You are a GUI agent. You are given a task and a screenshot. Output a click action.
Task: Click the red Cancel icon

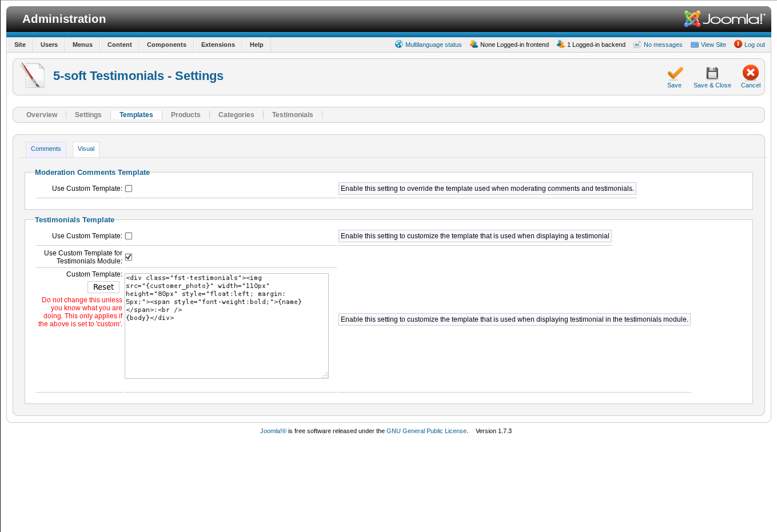click(x=751, y=73)
